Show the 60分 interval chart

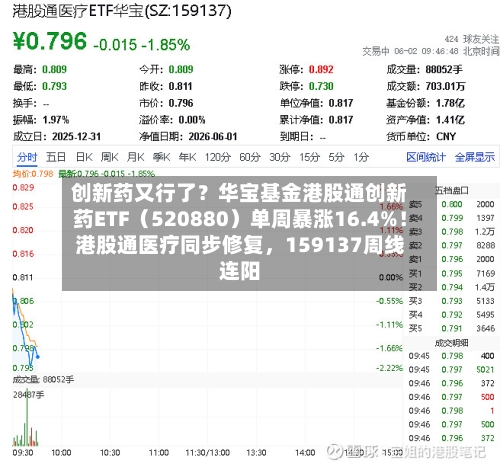pos(250,157)
